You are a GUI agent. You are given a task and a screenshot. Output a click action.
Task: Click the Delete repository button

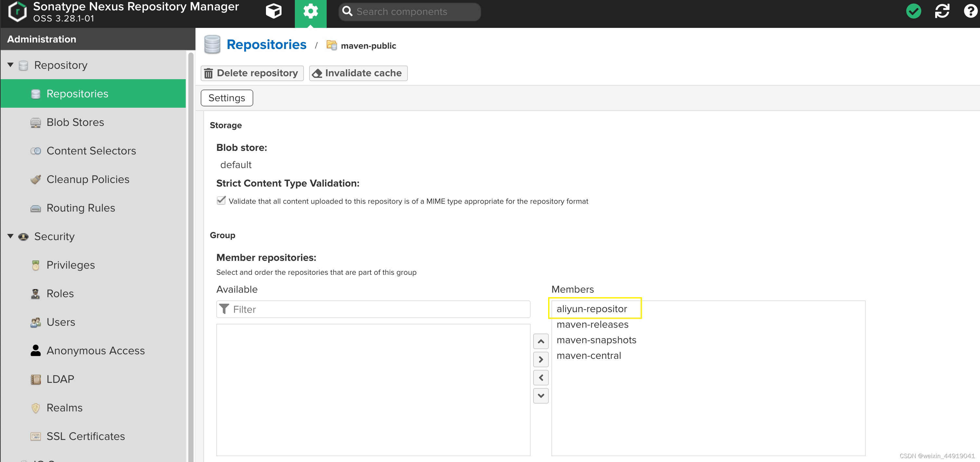pos(252,73)
